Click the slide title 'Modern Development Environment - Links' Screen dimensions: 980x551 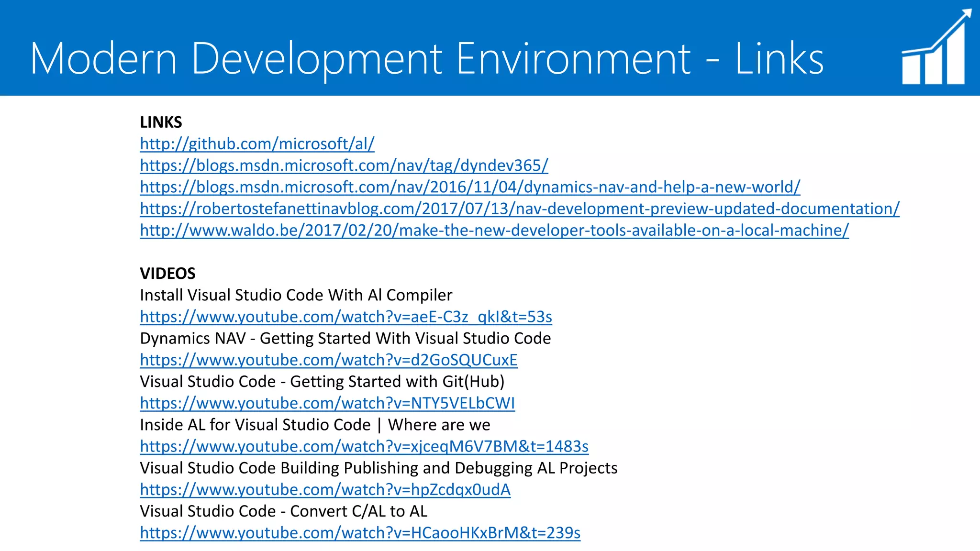pyautogui.click(x=427, y=59)
